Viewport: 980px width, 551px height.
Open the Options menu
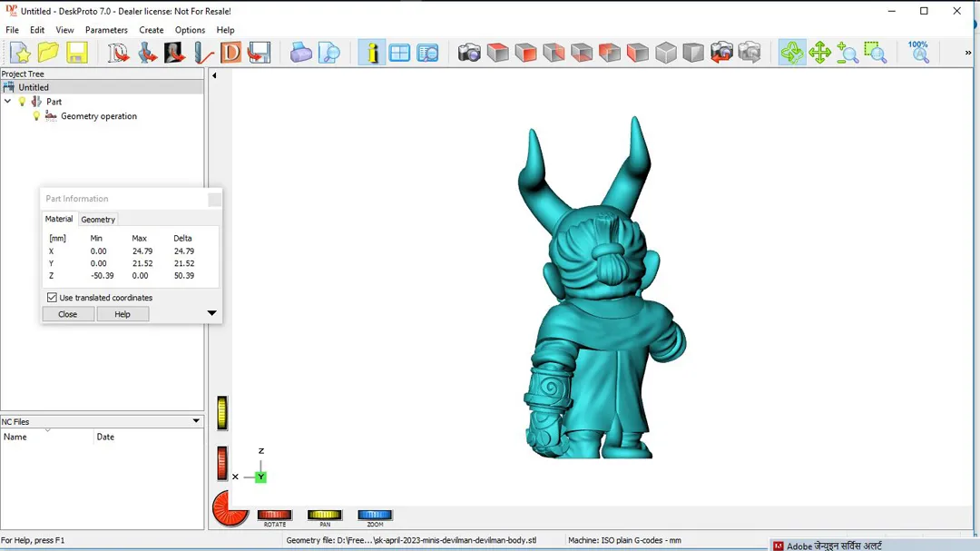click(190, 30)
